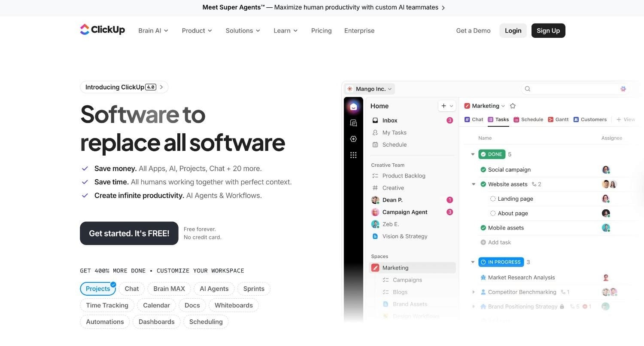Open the Marketing title dropdown chevron
Image resolution: width=644 pixels, height=346 pixels.
[x=503, y=106]
